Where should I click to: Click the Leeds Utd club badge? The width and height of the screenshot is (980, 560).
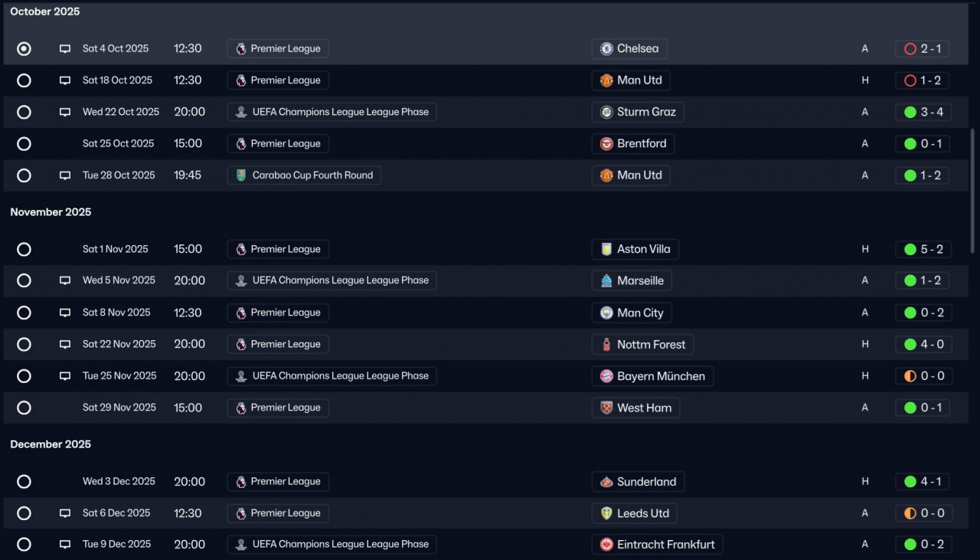pyautogui.click(x=606, y=513)
